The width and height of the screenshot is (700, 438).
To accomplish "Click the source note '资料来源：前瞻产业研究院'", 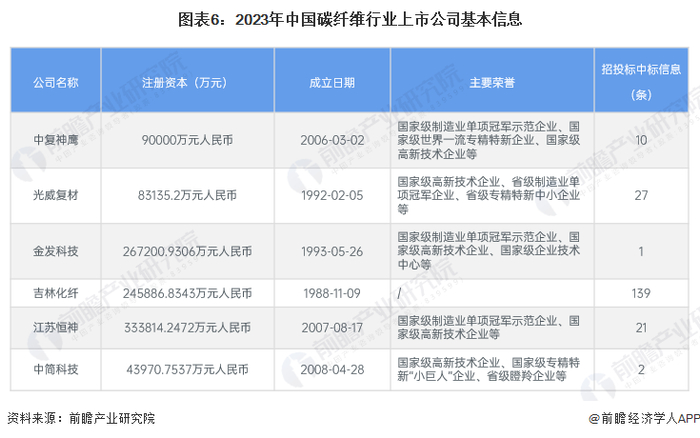I will [x=81, y=418].
